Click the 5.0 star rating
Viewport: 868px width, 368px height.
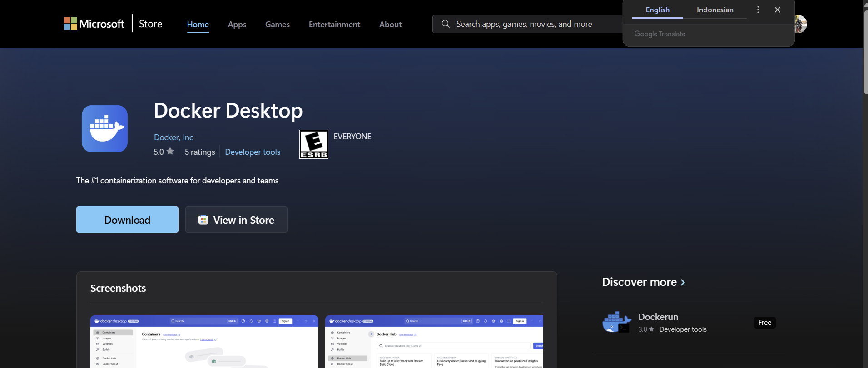[x=164, y=152]
